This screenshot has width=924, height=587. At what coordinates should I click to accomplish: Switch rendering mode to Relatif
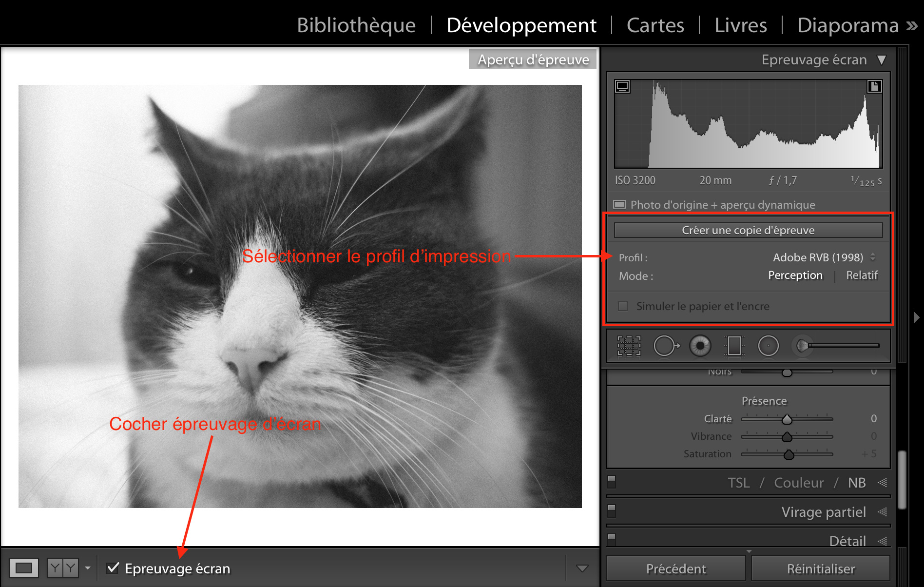coord(862,275)
